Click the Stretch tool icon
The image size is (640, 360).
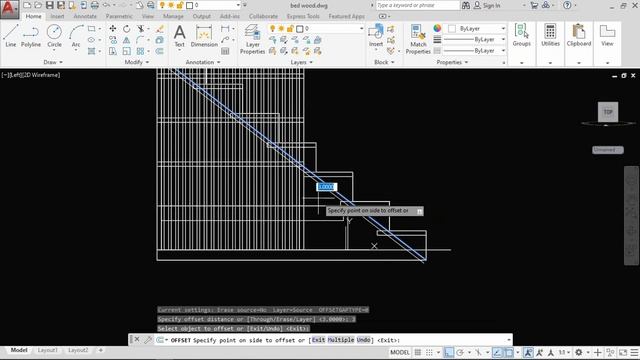(113, 51)
